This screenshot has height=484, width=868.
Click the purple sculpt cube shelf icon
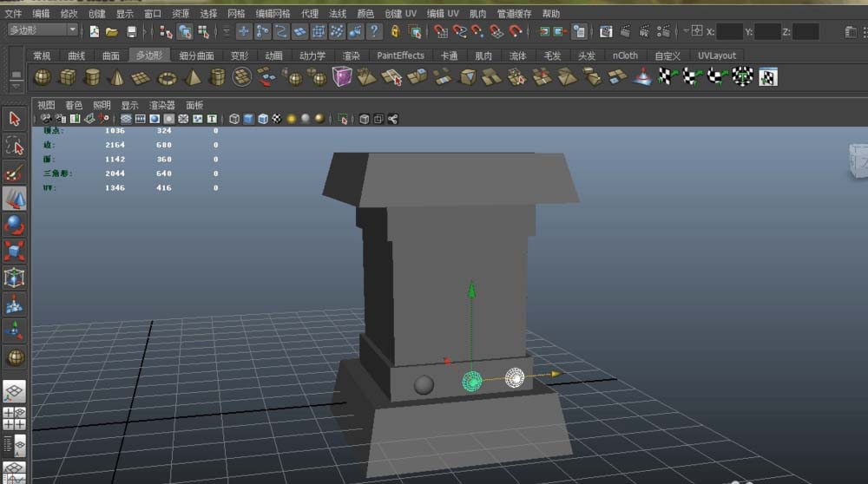tap(341, 76)
